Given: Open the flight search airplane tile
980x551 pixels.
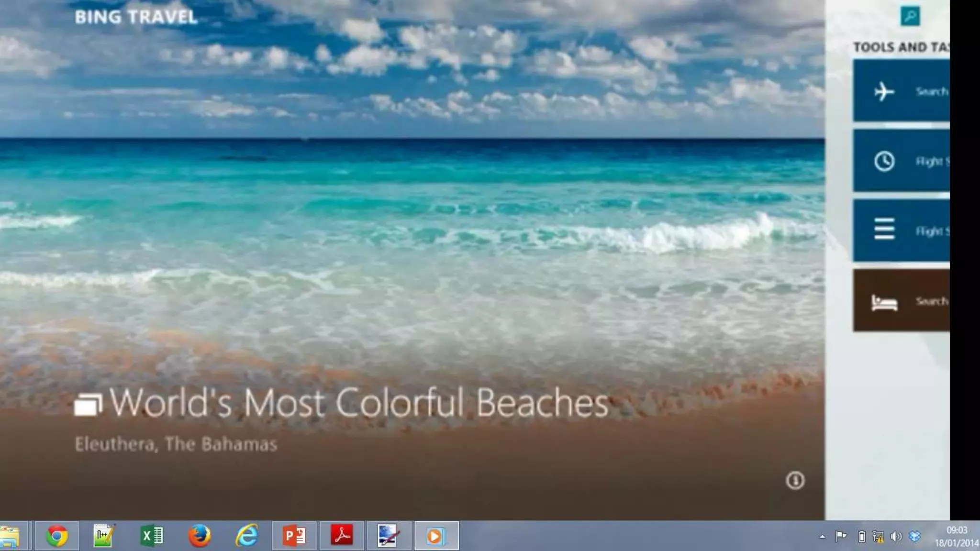Looking at the screenshot, I should (x=901, y=91).
